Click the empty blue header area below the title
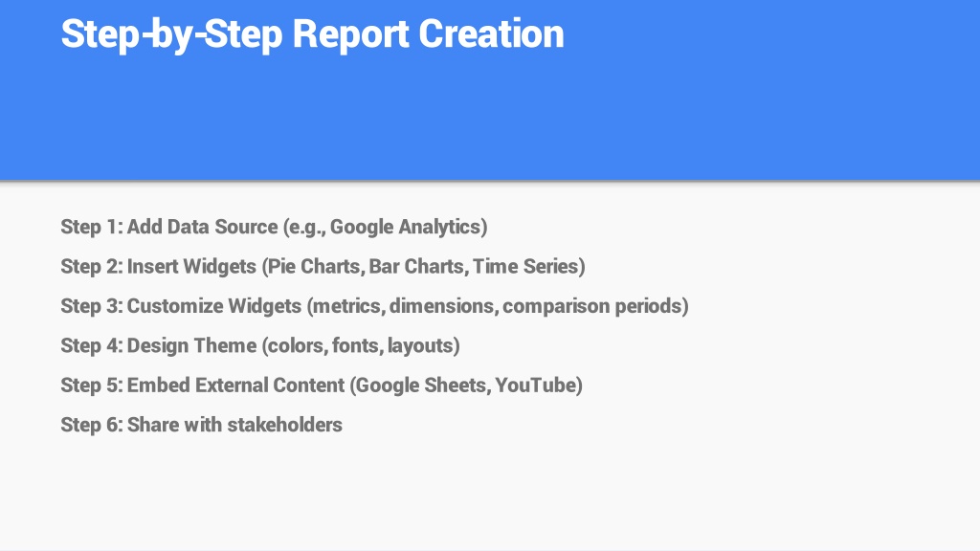 tap(490, 119)
